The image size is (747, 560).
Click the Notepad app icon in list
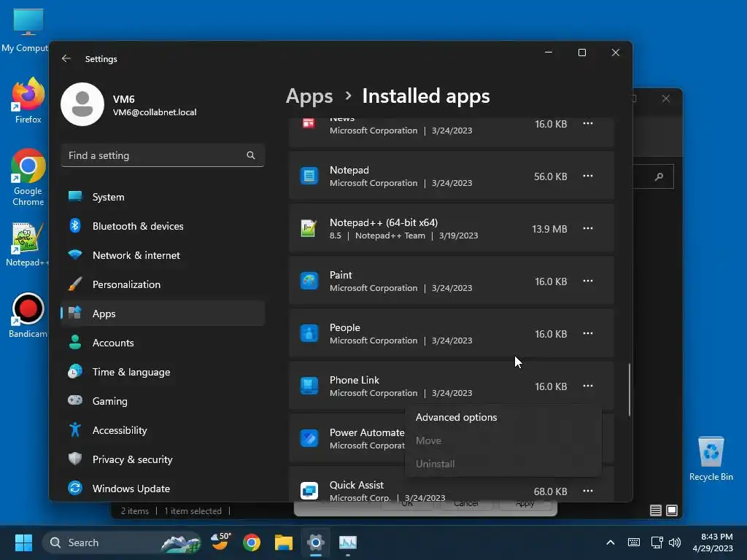309,176
